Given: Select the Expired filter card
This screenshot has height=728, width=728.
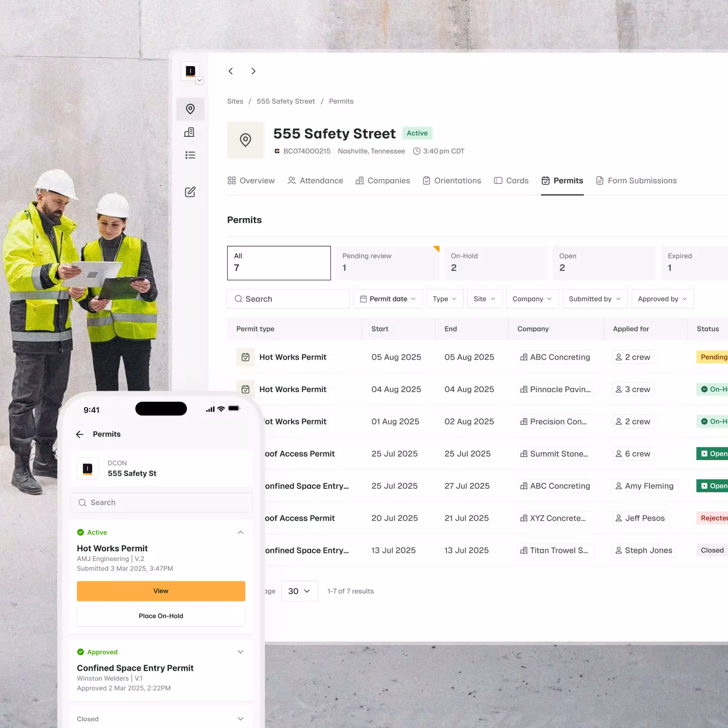Looking at the screenshot, I should coord(695,263).
